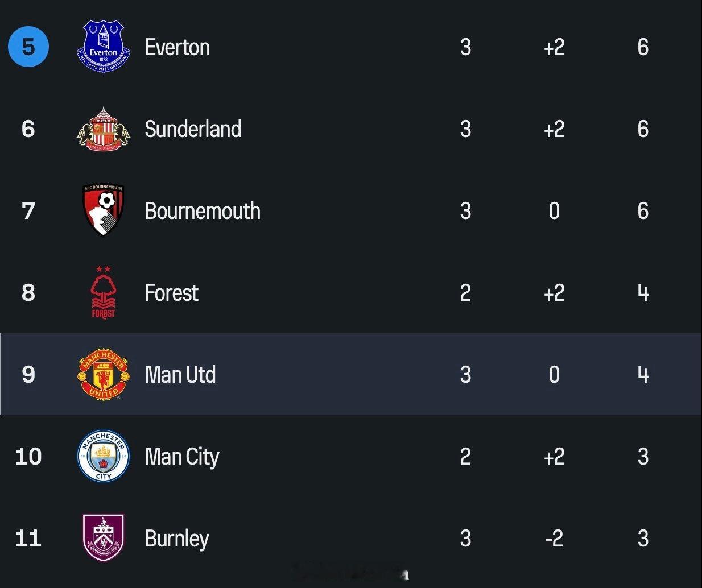Click Everton's points total 6
This screenshot has height=588, width=702.
[x=643, y=47]
